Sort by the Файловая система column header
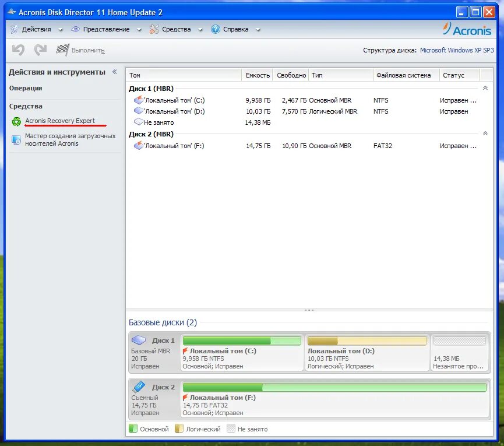504x446 pixels. coord(406,75)
